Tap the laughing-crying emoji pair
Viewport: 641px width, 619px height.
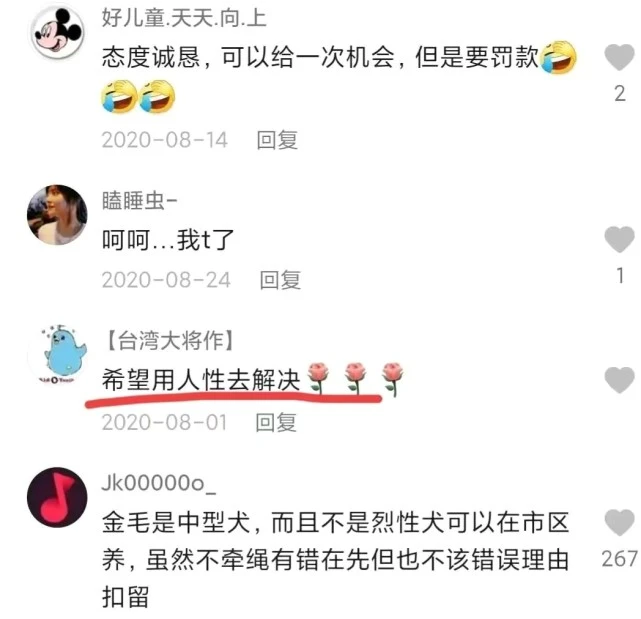pyautogui.click(x=138, y=96)
